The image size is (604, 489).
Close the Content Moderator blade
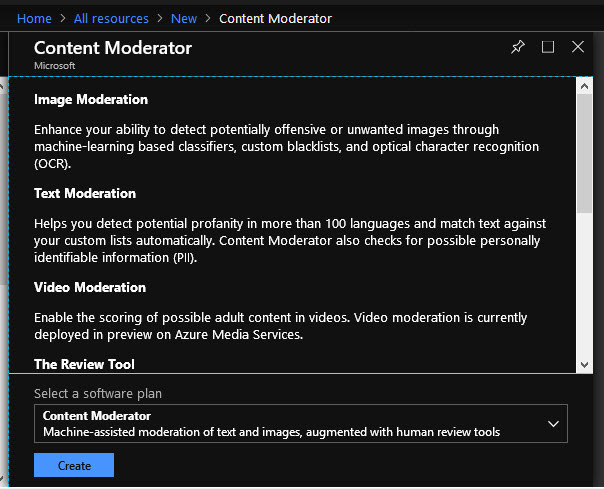click(578, 47)
